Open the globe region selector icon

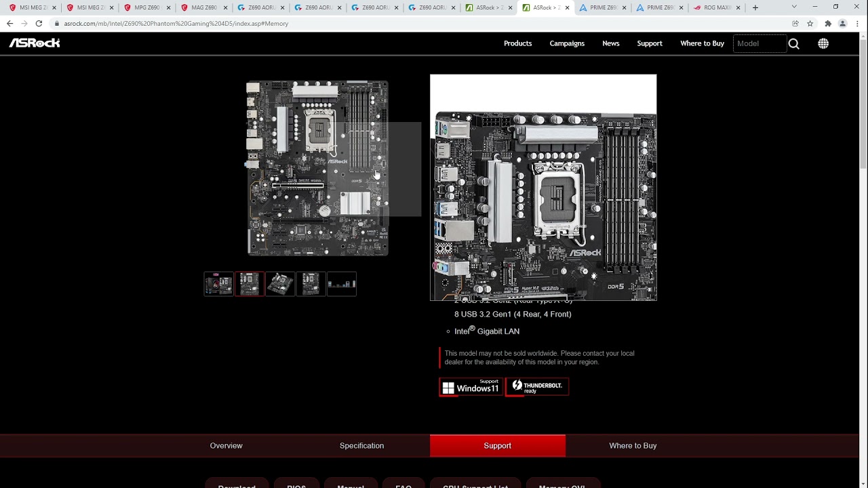(x=823, y=43)
